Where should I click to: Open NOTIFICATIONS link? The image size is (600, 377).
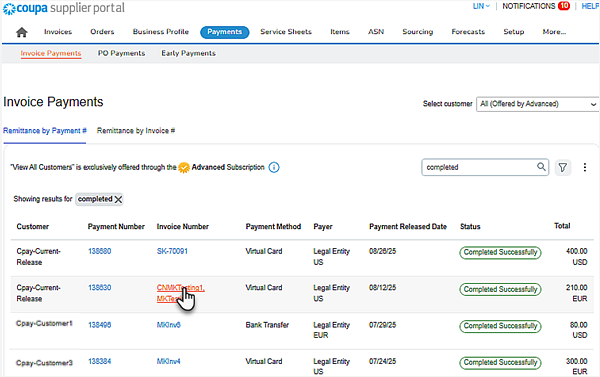[x=528, y=6]
